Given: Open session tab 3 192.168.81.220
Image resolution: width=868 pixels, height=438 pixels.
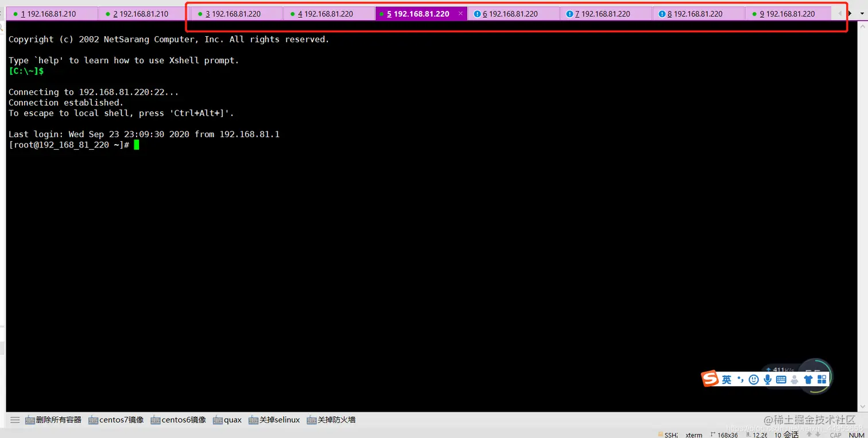Looking at the screenshot, I should click(236, 14).
